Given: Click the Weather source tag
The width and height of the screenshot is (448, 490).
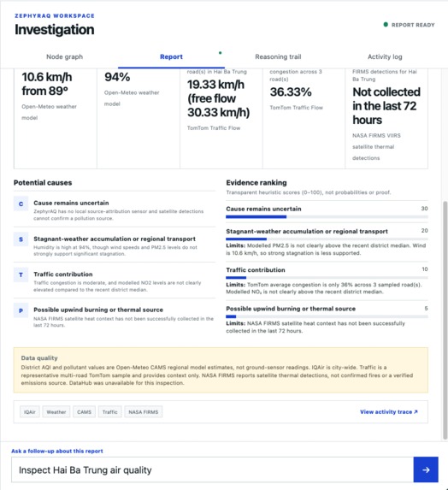Looking at the screenshot, I should (x=56, y=412).
